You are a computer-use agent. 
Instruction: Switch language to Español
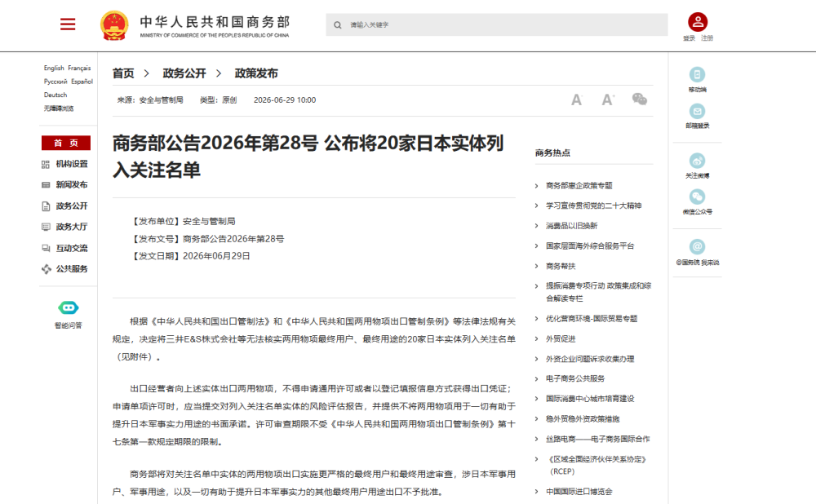(x=82, y=82)
